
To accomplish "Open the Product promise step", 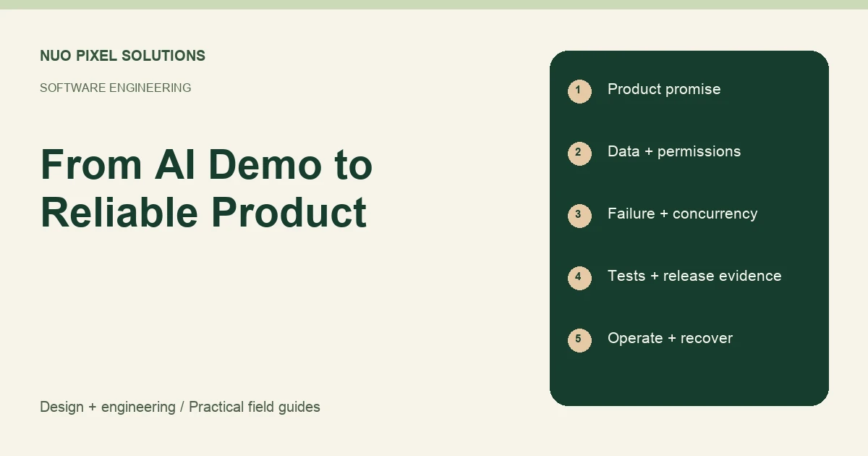I will tap(664, 89).
